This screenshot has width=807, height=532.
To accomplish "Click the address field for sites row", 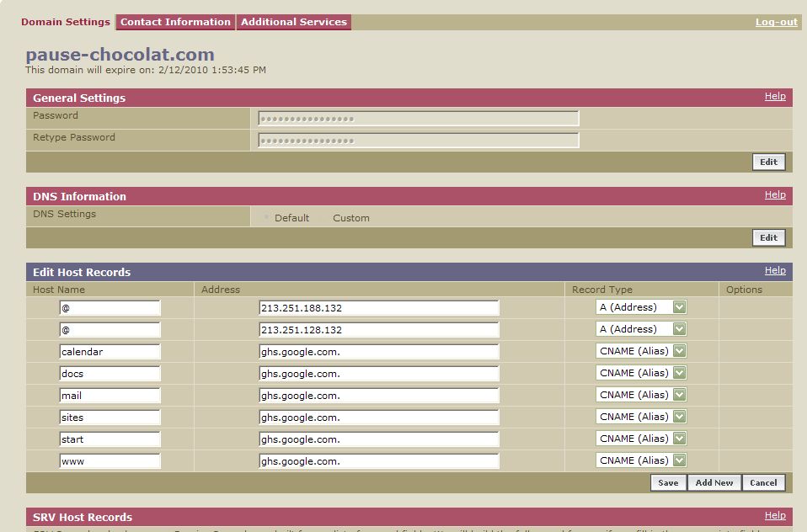I will click(x=379, y=418).
